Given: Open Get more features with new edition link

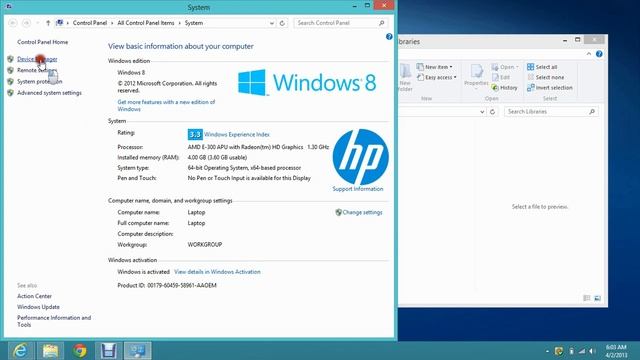Looking at the screenshot, I should click(x=166, y=106).
